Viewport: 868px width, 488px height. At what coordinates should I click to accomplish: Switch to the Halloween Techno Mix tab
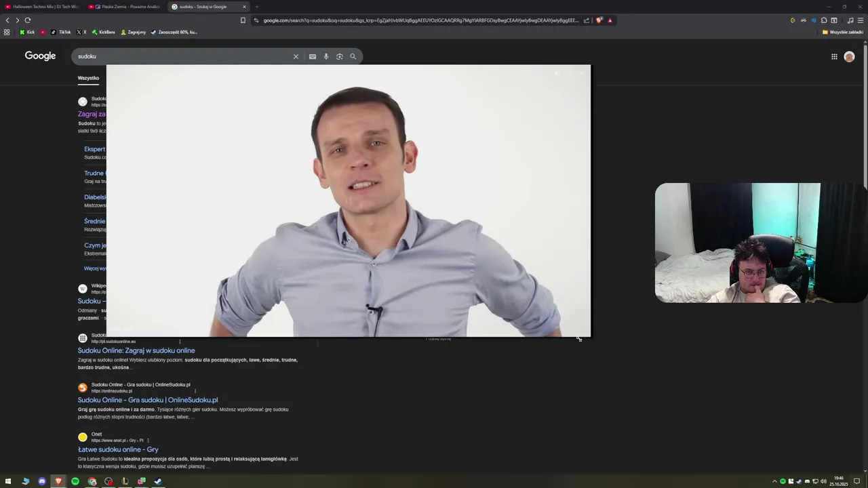click(42, 7)
